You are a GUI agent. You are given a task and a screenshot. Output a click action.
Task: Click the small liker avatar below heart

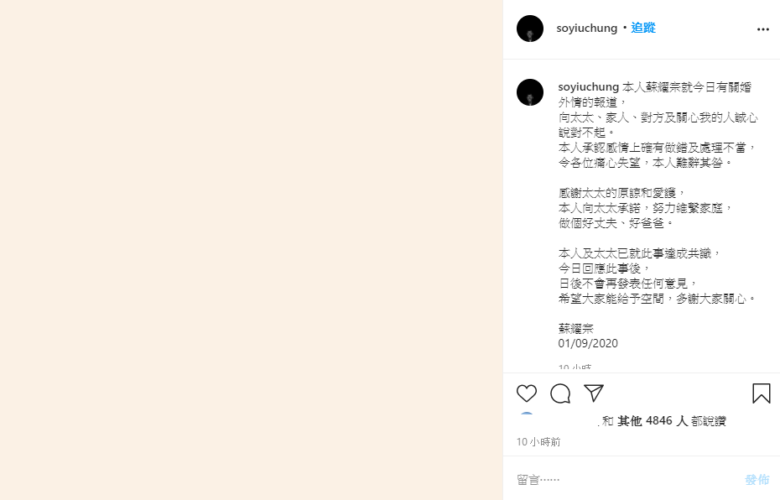[x=526, y=417]
